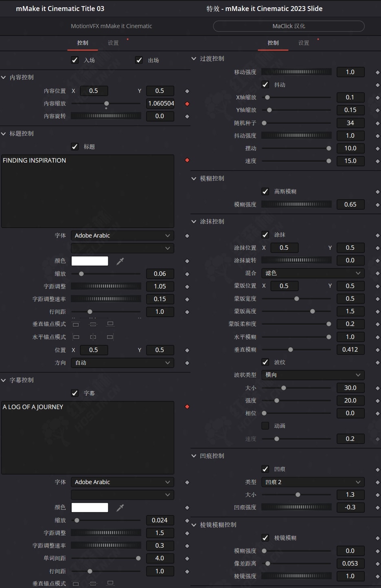Add keyframe for 字距调整速率 in 标题控制

(x=187, y=300)
